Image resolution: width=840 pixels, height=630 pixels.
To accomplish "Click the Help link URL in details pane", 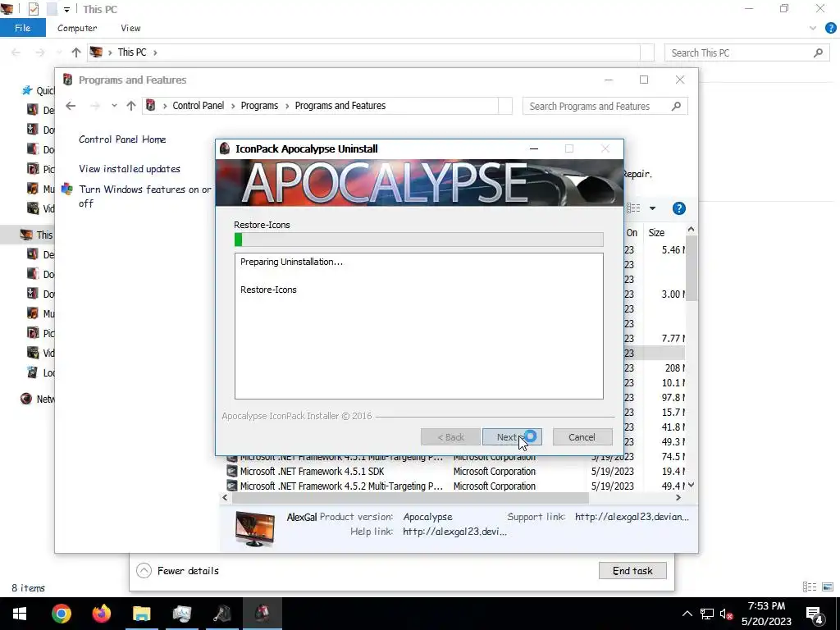I will (454, 532).
